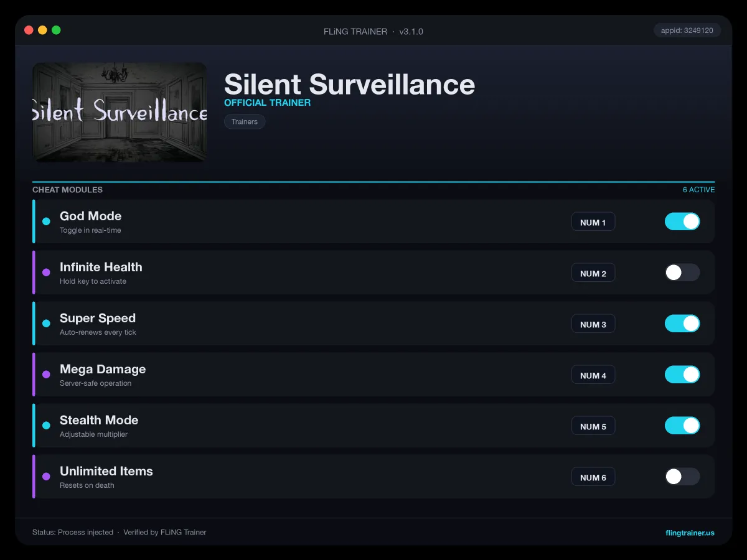747x560 pixels.
Task: Click the NUM 1 hotkey button
Action: click(593, 222)
